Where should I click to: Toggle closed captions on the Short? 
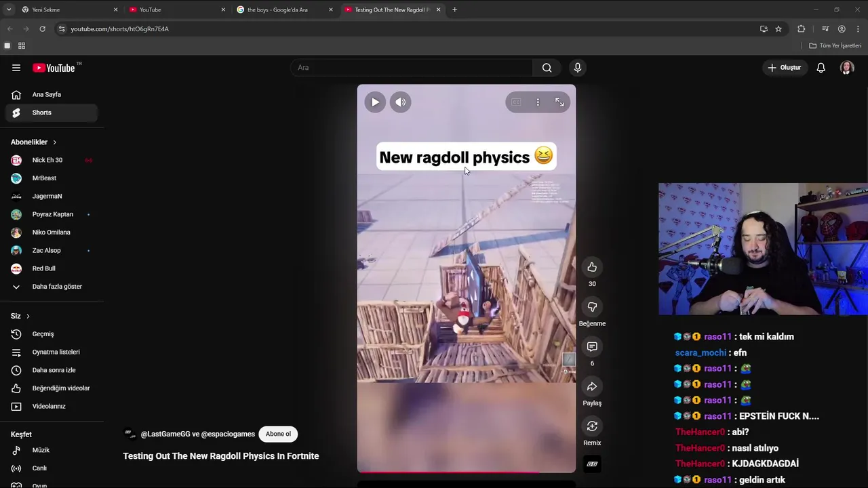[x=516, y=102]
